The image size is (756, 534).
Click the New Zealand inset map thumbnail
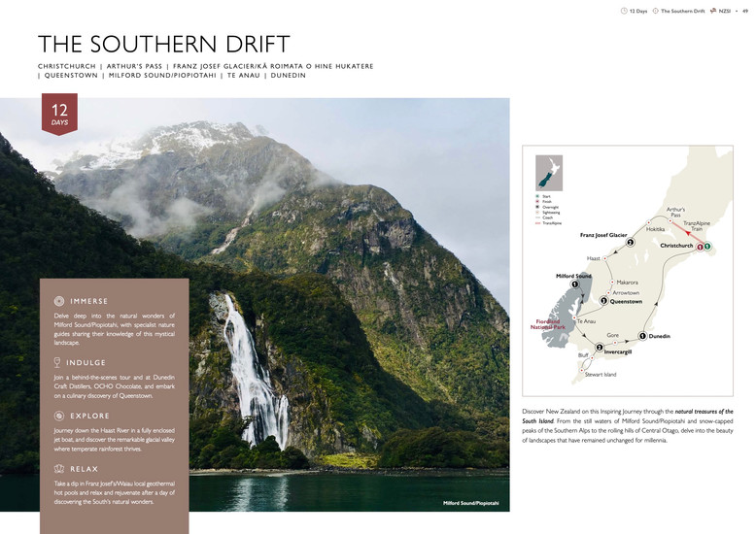(x=549, y=173)
